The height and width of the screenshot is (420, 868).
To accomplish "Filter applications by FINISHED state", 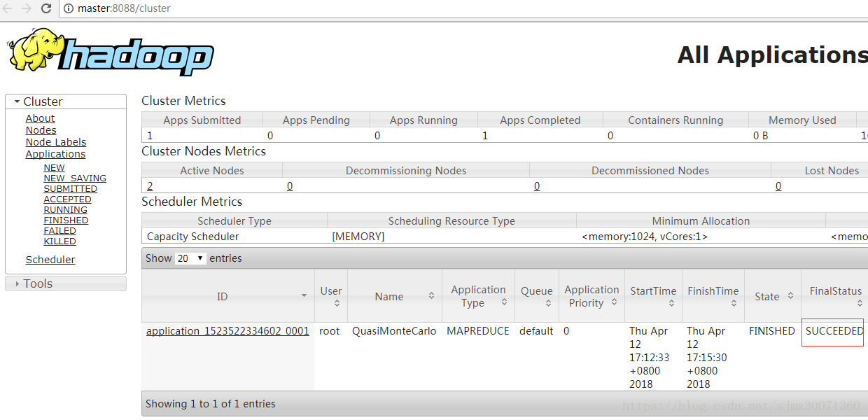I will tap(66, 220).
